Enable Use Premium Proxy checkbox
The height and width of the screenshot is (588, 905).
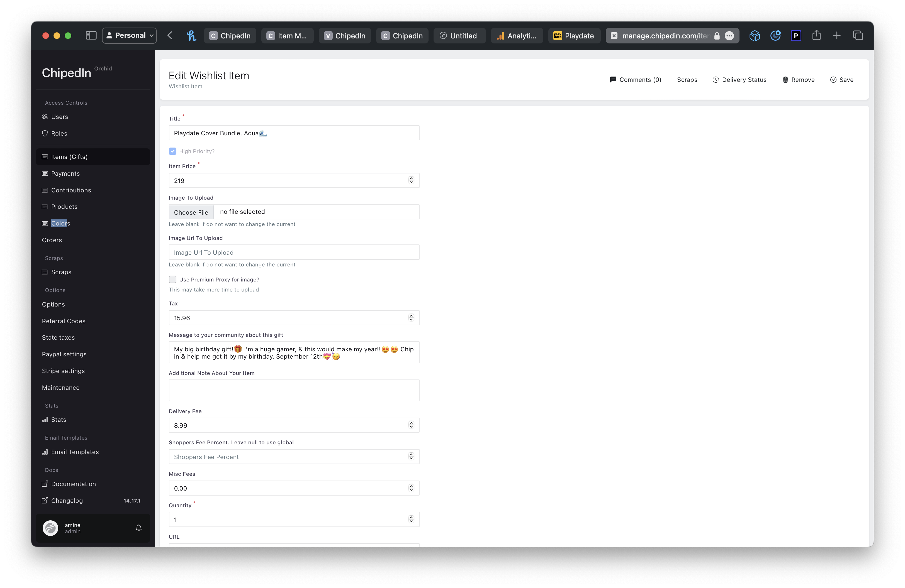(173, 280)
